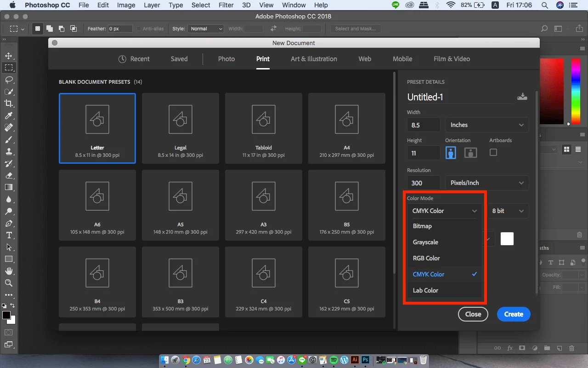Switch to the Art & Illustration tab

(x=314, y=59)
